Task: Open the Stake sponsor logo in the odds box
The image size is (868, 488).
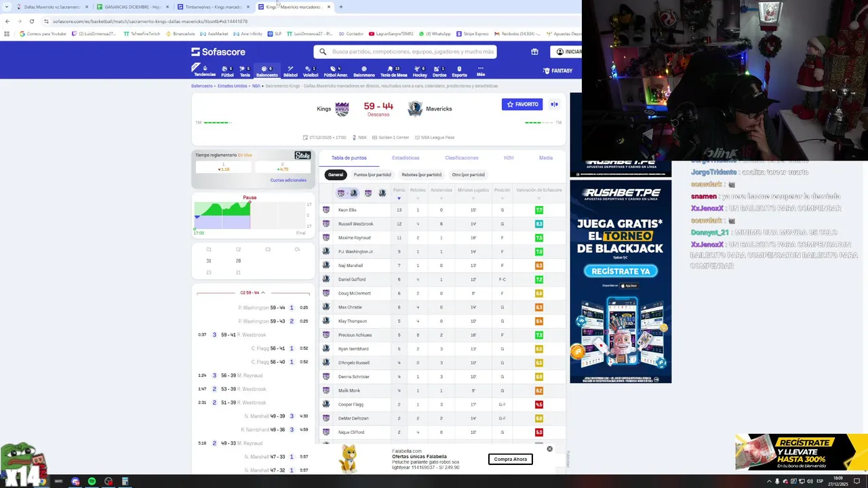Action: point(302,156)
